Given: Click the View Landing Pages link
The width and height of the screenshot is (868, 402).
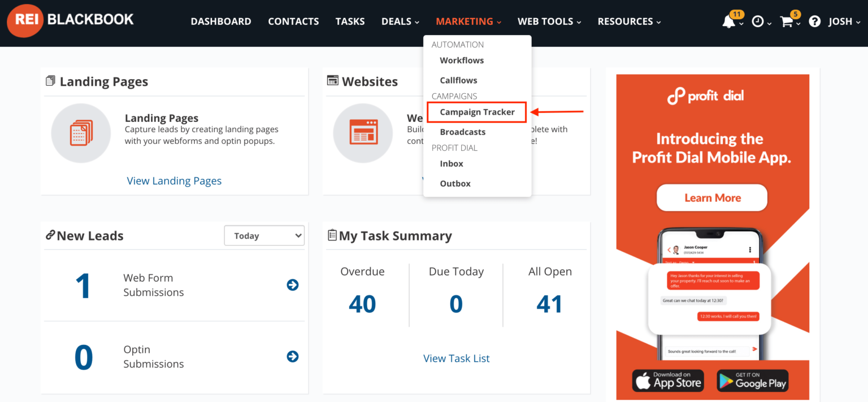Looking at the screenshot, I should (x=174, y=181).
